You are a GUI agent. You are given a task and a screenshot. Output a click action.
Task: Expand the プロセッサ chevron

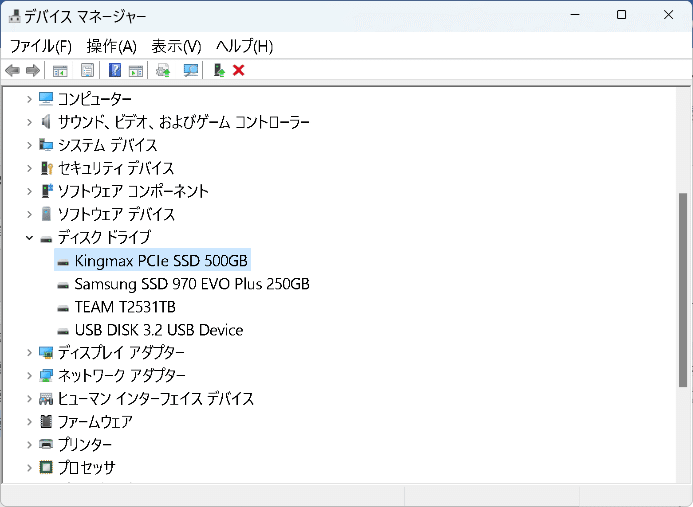[29, 468]
